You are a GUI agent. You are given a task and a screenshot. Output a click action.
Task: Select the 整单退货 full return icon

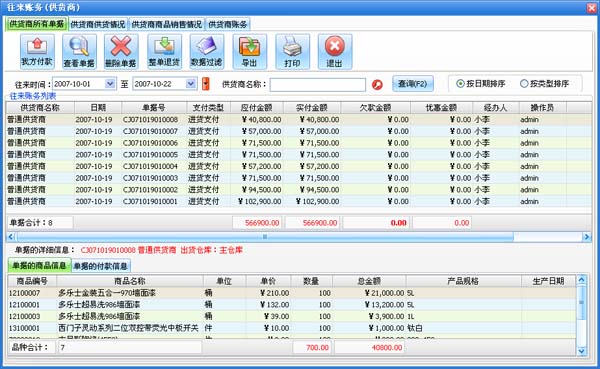click(165, 52)
